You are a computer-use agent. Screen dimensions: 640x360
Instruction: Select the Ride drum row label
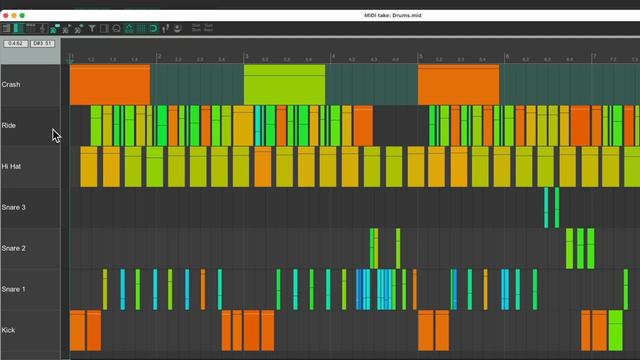[9, 125]
